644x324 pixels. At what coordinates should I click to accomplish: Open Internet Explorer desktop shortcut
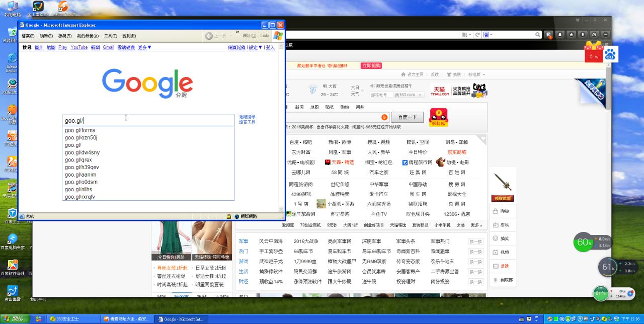coord(11,62)
